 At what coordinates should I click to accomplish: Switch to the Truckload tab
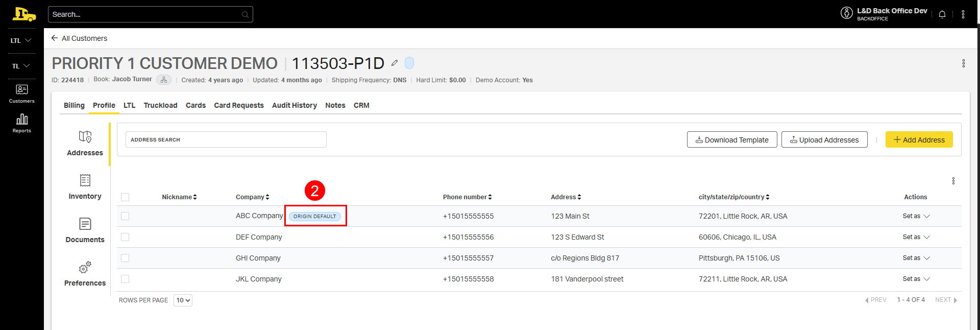coord(160,105)
